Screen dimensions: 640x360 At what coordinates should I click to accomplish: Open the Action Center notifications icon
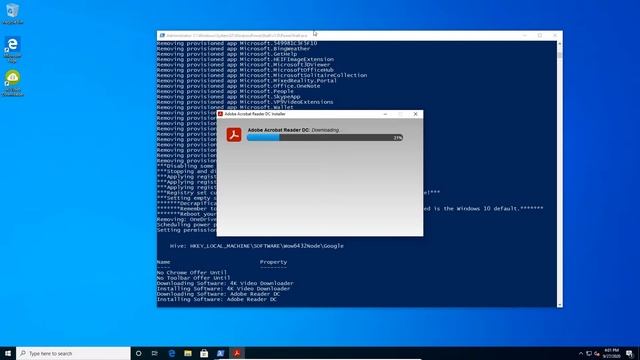coord(629,353)
